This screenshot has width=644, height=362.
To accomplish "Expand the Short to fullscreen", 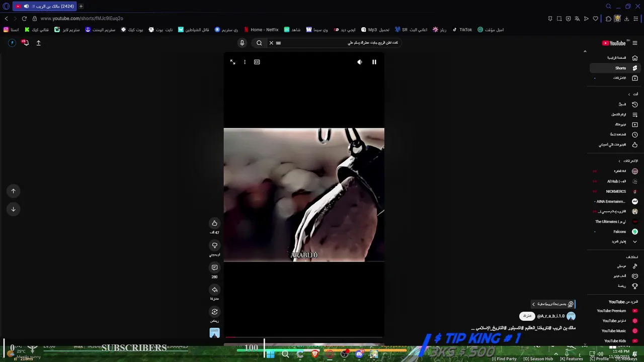I will coord(233,62).
